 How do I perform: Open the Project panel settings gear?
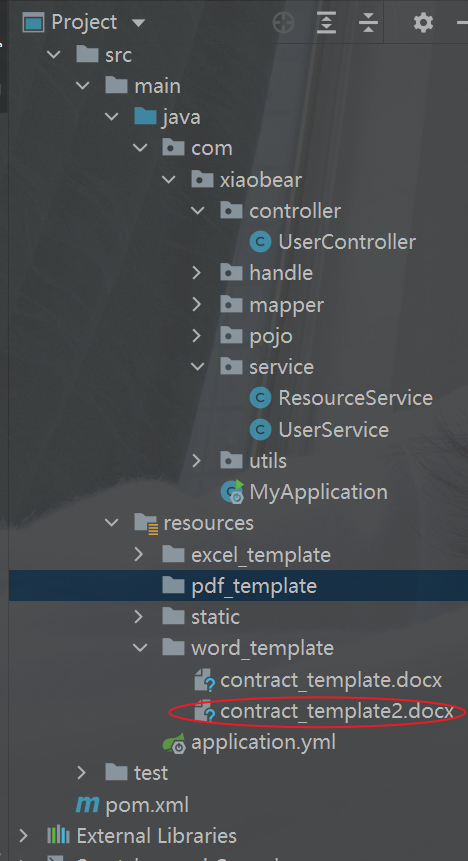423,23
